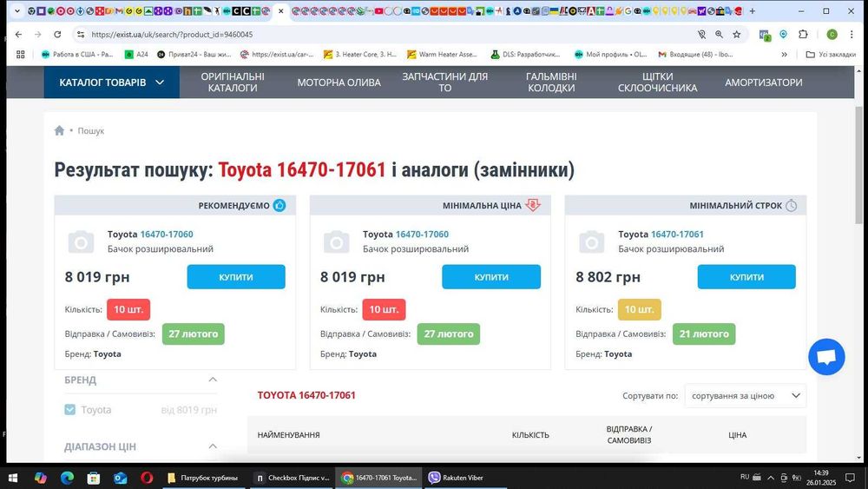The width and height of the screenshot is (868, 489).
Task: Close the active browser tab
Action: pyautogui.click(x=280, y=10)
